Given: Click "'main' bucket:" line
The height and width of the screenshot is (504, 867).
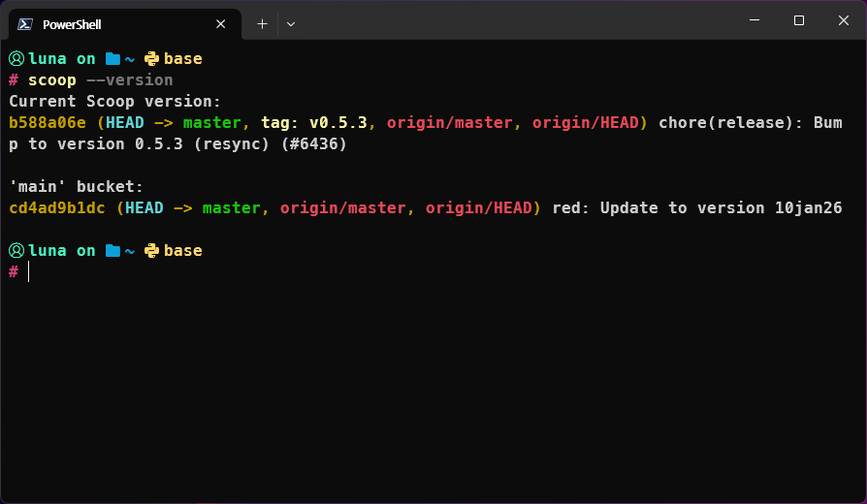Looking at the screenshot, I should point(77,187).
